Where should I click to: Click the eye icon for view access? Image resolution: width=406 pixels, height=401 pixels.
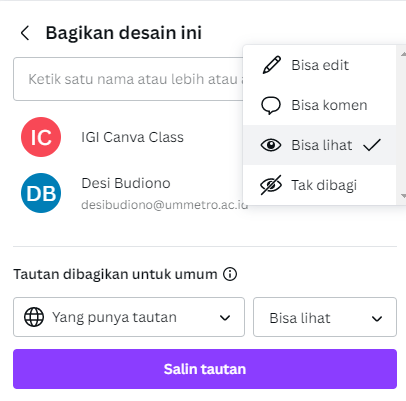(x=271, y=145)
